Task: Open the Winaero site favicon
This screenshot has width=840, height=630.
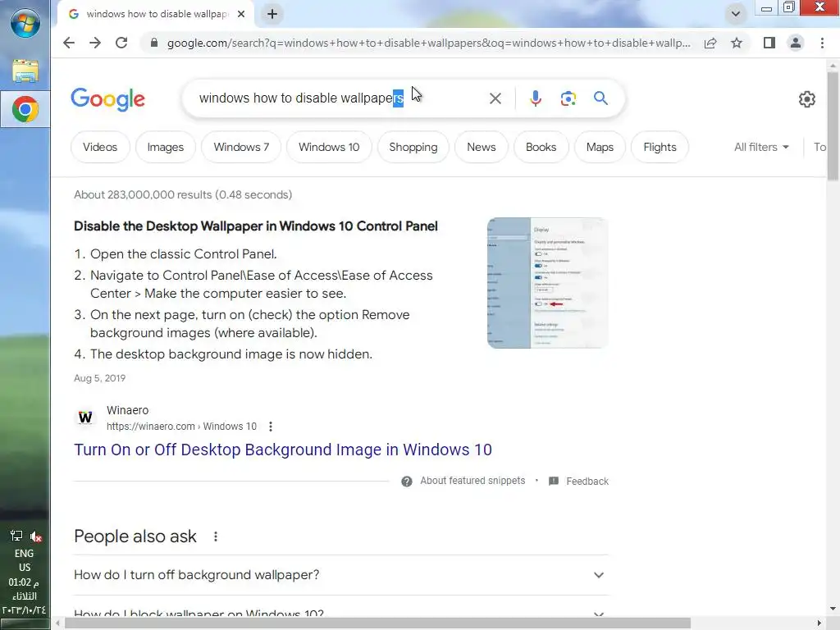Action: tap(85, 418)
